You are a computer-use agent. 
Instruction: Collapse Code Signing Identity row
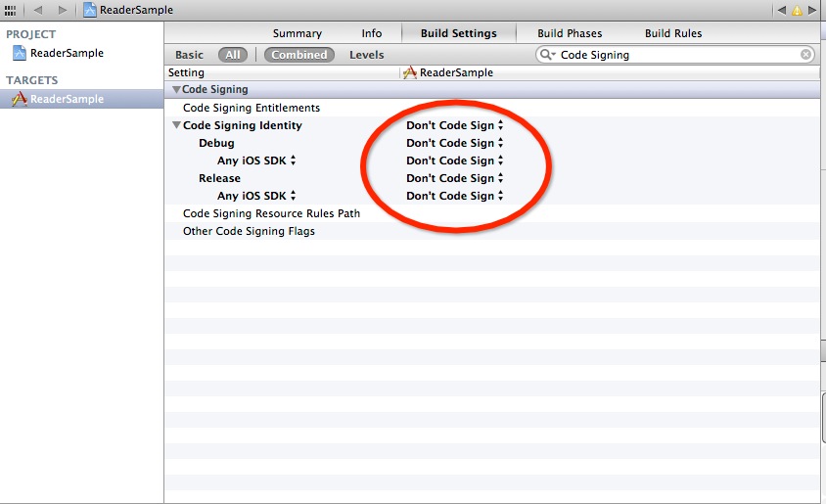click(176, 125)
